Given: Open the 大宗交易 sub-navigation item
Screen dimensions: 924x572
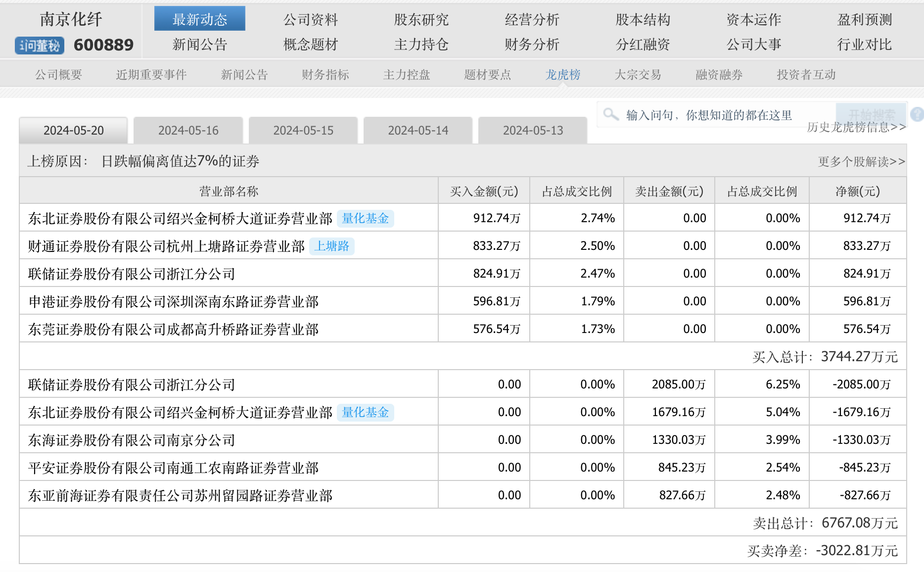Looking at the screenshot, I should 638,75.
